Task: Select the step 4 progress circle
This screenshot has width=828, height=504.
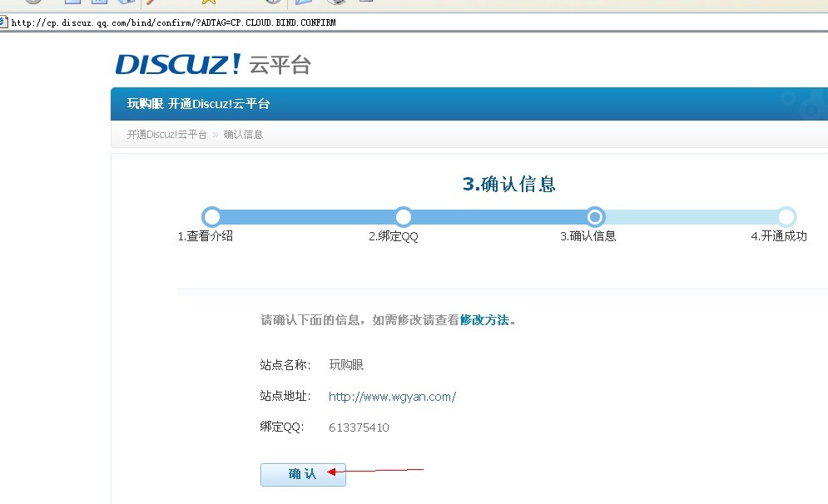Action: point(787,217)
